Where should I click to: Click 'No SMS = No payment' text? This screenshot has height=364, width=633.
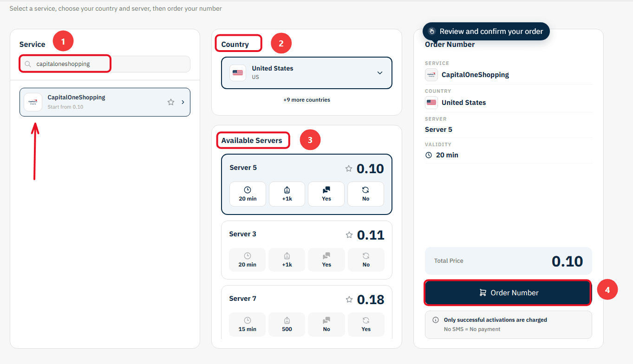tap(472, 329)
